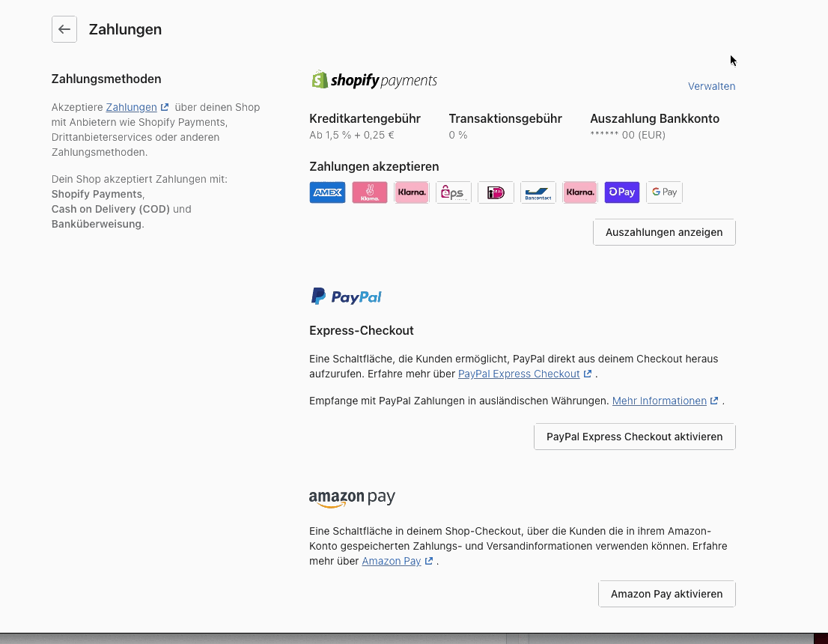Click the Google Pay icon
Image resolution: width=828 pixels, height=644 pixels.
(664, 192)
